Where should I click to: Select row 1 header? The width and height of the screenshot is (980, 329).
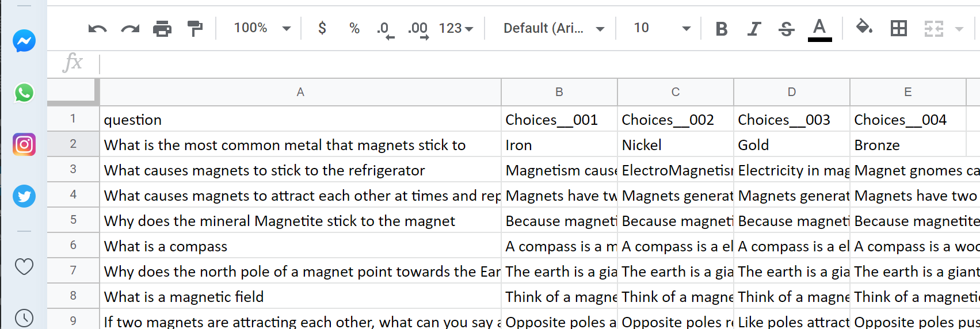73,118
